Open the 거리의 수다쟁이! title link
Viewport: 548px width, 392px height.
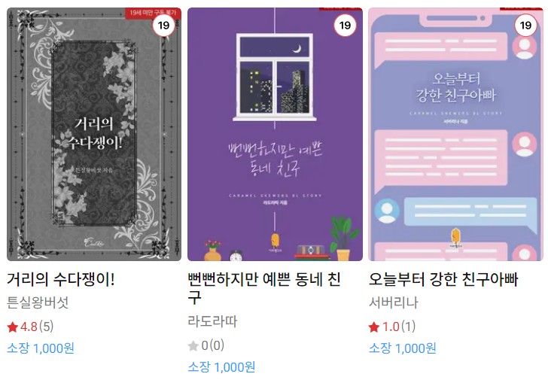[61, 279]
